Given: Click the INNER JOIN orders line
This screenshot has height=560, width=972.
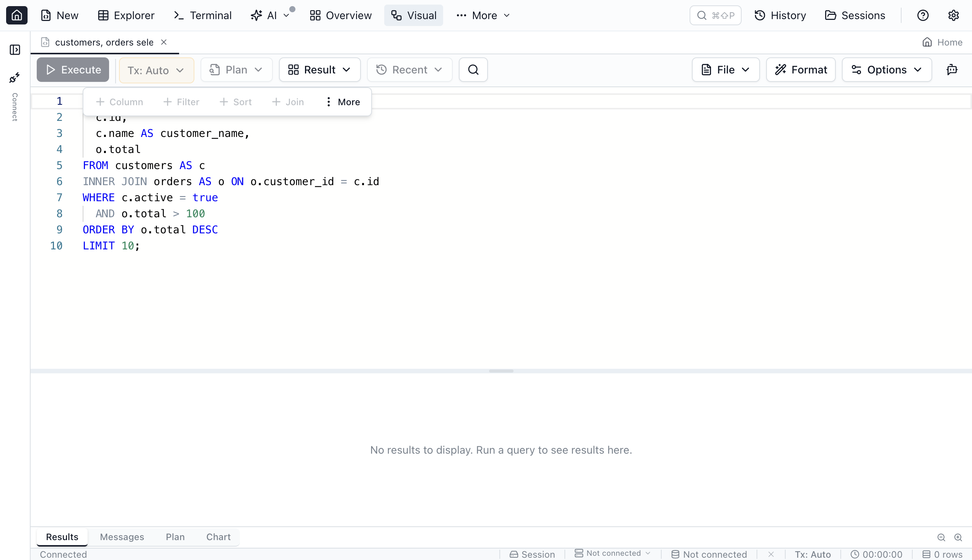Looking at the screenshot, I should 231,182.
